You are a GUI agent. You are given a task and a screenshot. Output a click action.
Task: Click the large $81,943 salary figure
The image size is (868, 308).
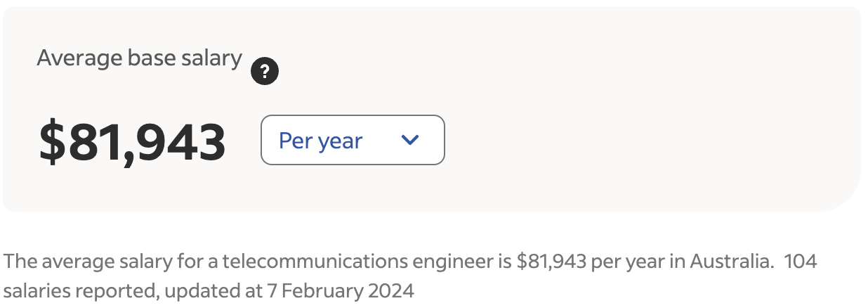coord(132,142)
